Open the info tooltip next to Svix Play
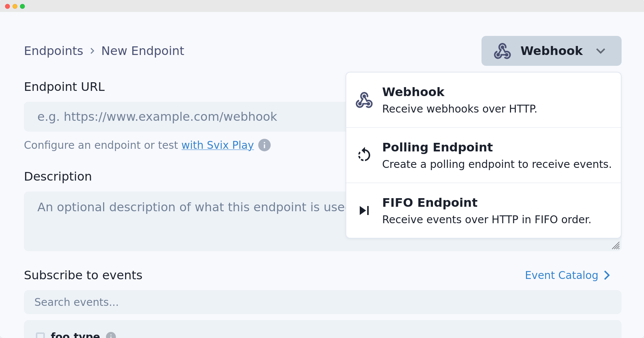Image resolution: width=644 pixels, height=338 pixels. point(264,145)
